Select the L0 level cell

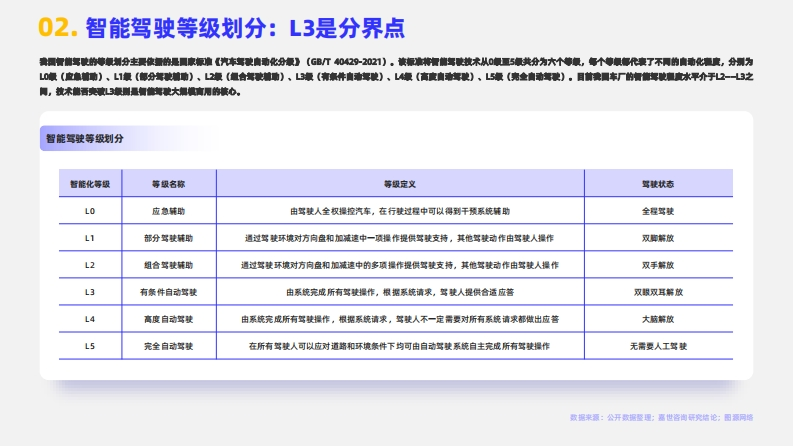coord(90,211)
